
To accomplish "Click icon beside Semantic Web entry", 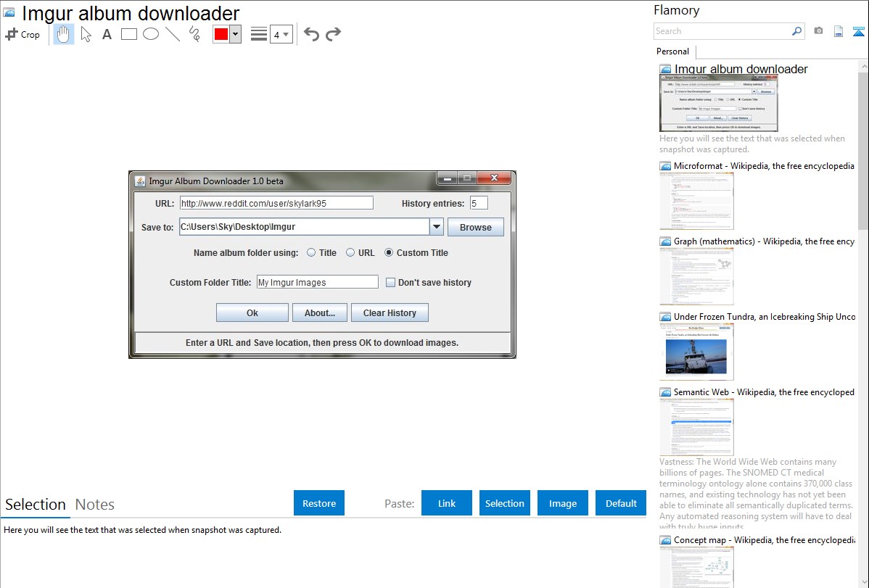I will click(665, 392).
